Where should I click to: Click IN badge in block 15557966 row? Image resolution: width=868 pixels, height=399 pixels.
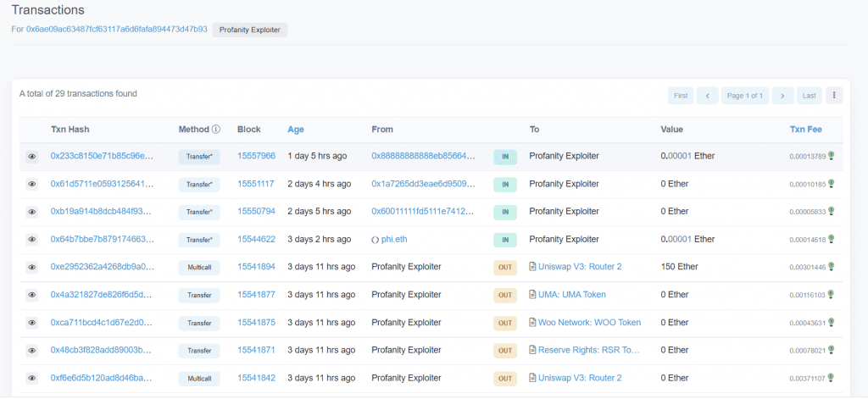click(x=505, y=158)
